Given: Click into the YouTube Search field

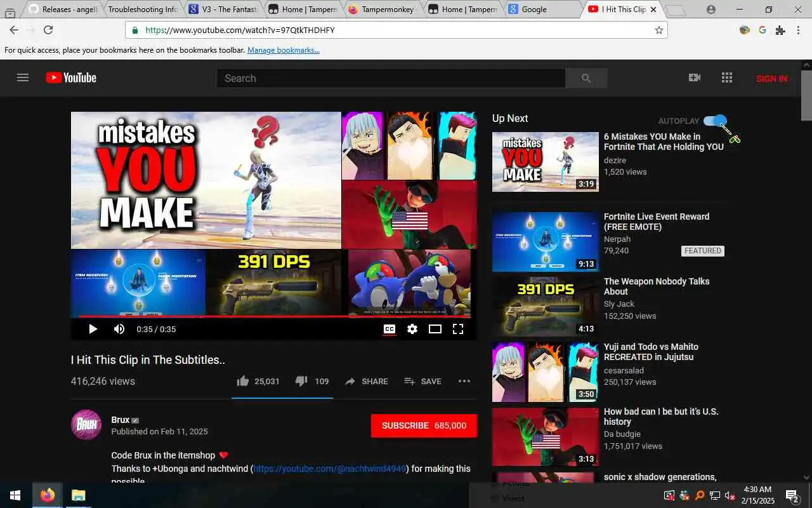Looking at the screenshot, I should 391,78.
